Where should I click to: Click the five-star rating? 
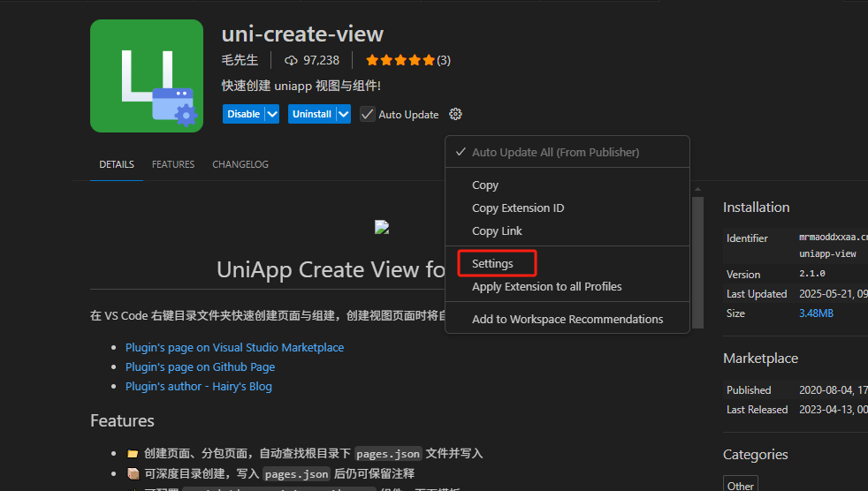tap(400, 60)
